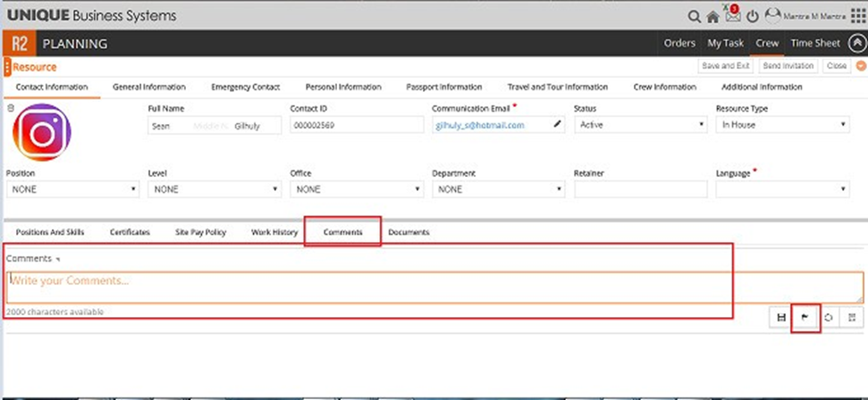Expand the Status dropdown

click(638, 125)
